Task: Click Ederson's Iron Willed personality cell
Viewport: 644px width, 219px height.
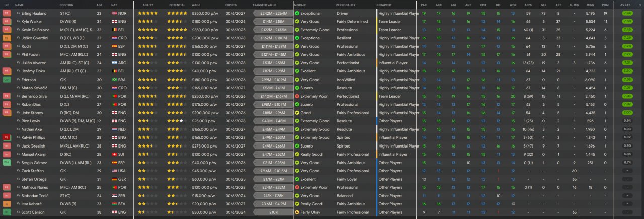Action: point(347,80)
